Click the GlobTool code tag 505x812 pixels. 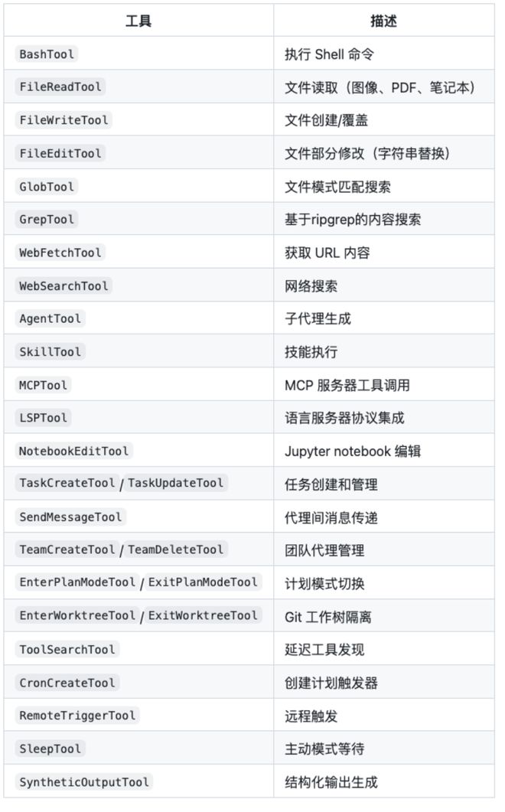click(x=47, y=187)
